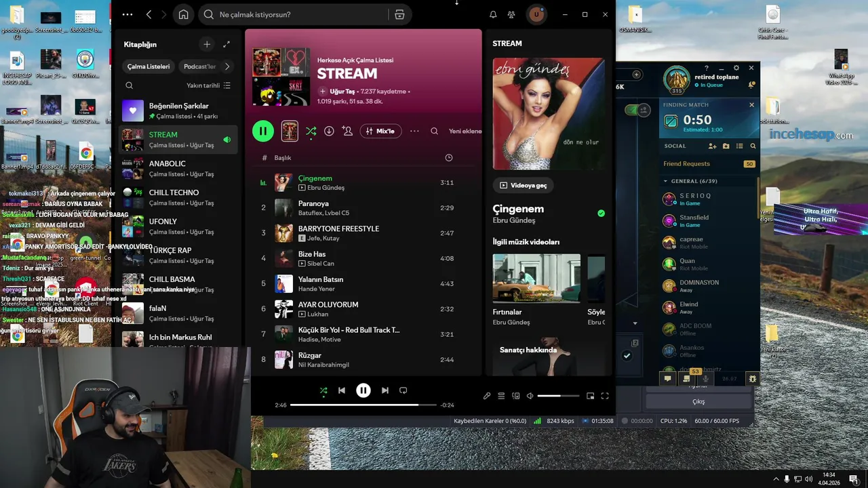868x488 pixels.
Task: Open missions icon with 53 badge
Action: (x=686, y=379)
